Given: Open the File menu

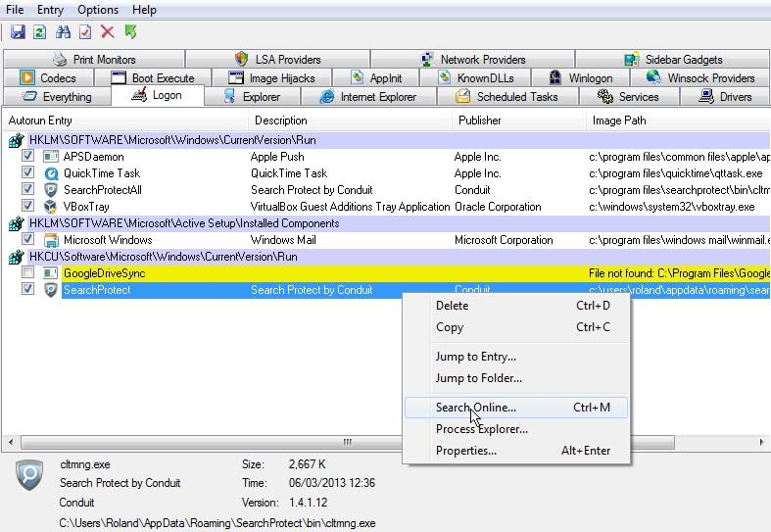Looking at the screenshot, I should click(15, 10).
